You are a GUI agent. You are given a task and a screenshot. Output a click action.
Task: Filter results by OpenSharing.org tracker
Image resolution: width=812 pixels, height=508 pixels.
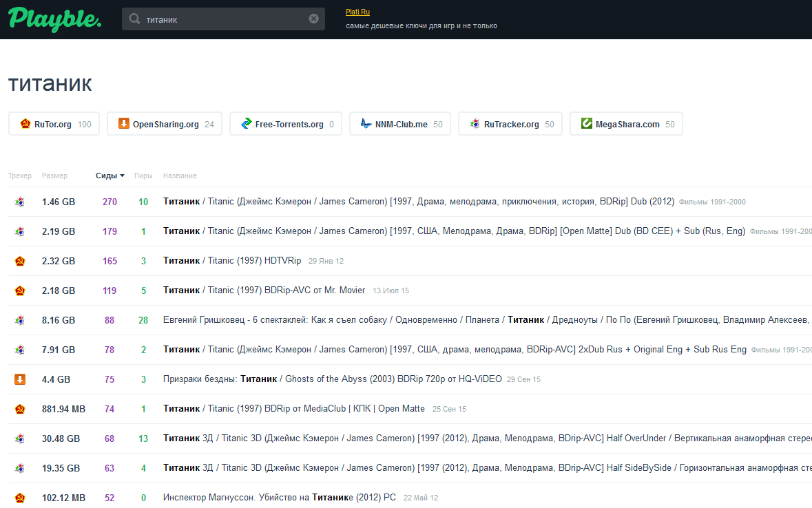tap(165, 125)
